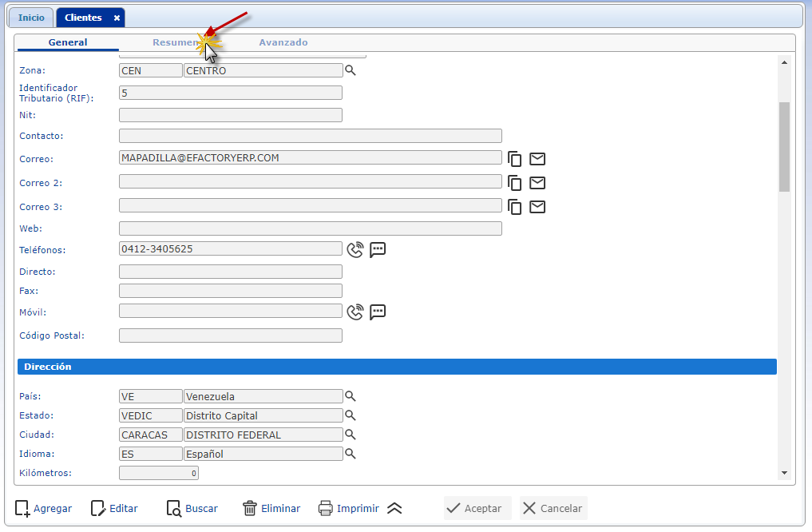Focus the Identificador Tributario (RIF) field
Viewport: 812px width, 532px height.
tap(231, 93)
